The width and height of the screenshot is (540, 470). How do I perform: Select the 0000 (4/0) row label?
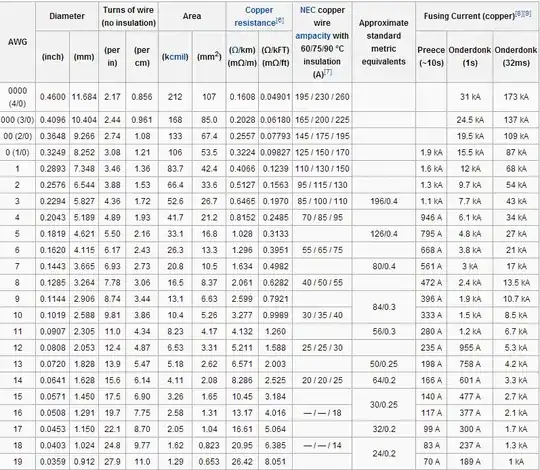click(18, 97)
